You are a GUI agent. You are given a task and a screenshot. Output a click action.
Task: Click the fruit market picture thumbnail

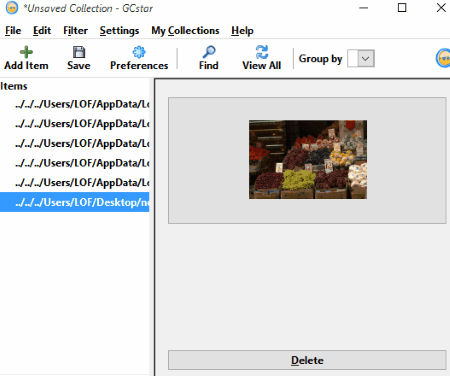tap(308, 159)
